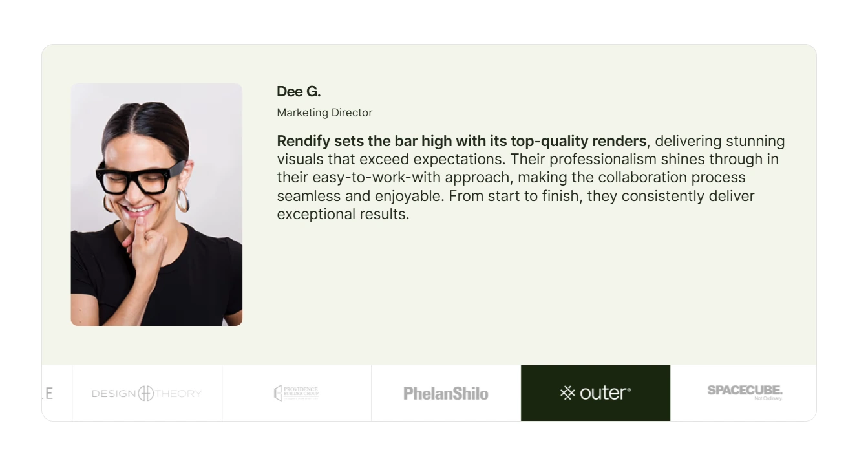868x472 pixels.
Task: Select the partially visible leftmost logo tab
Action: [x=56, y=393]
